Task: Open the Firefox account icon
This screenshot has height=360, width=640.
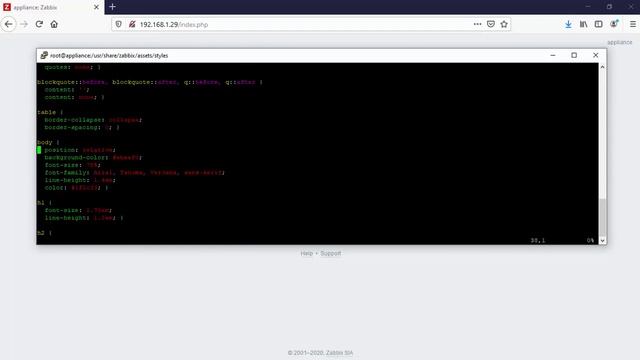Action: [614, 24]
